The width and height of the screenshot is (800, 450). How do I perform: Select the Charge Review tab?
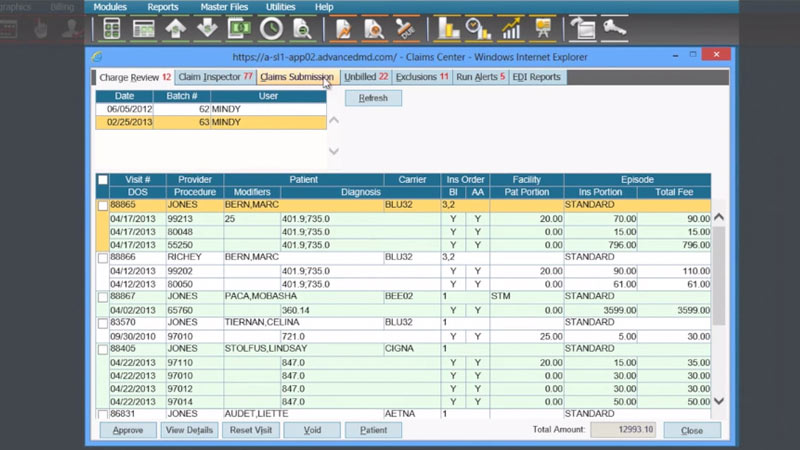coord(135,78)
